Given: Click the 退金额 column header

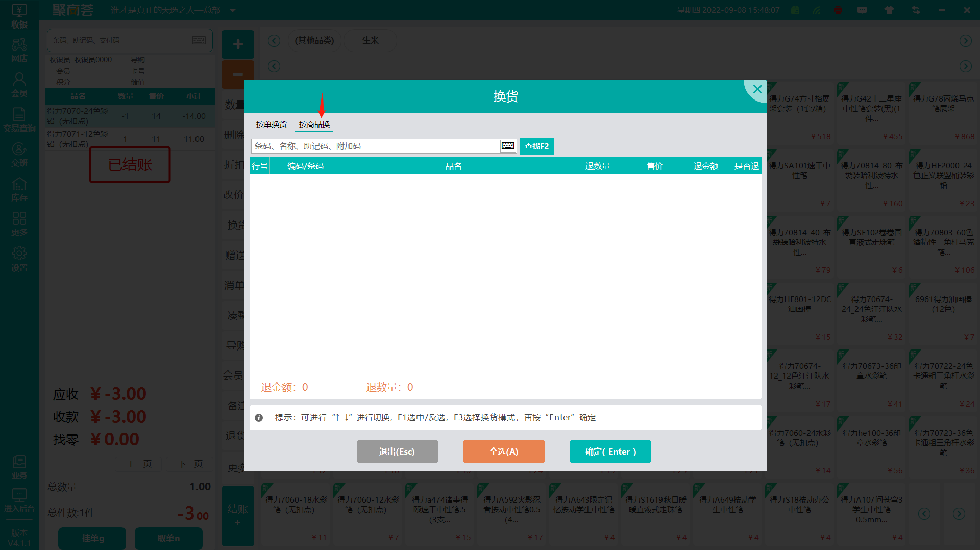Looking at the screenshot, I should coord(705,166).
